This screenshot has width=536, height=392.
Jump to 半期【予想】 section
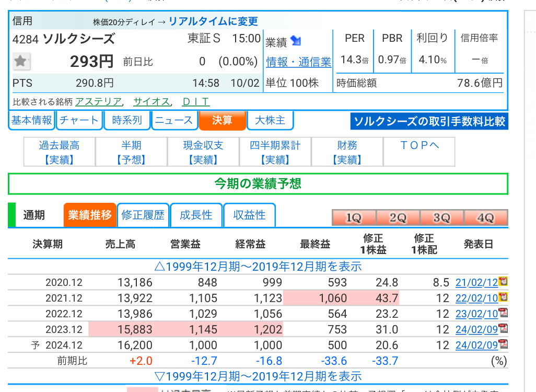click(131, 152)
